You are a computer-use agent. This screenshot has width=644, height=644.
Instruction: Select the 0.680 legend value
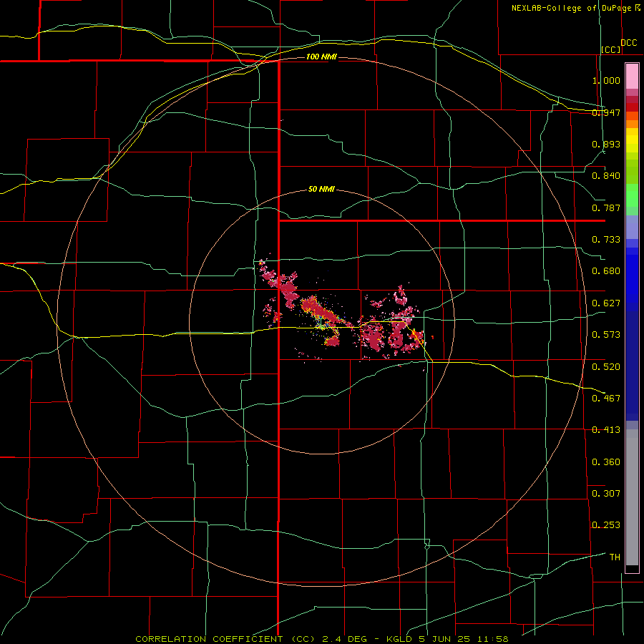606,271
